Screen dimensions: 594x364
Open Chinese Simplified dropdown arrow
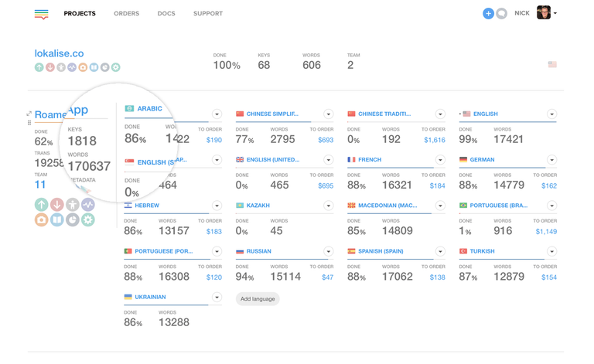pyautogui.click(x=329, y=114)
